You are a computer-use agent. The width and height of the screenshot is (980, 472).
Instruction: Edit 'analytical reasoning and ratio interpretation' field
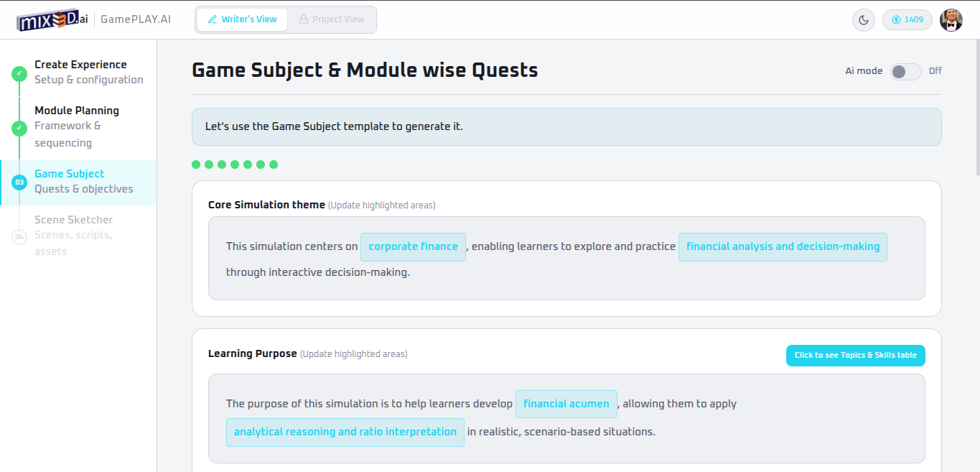[345, 432]
